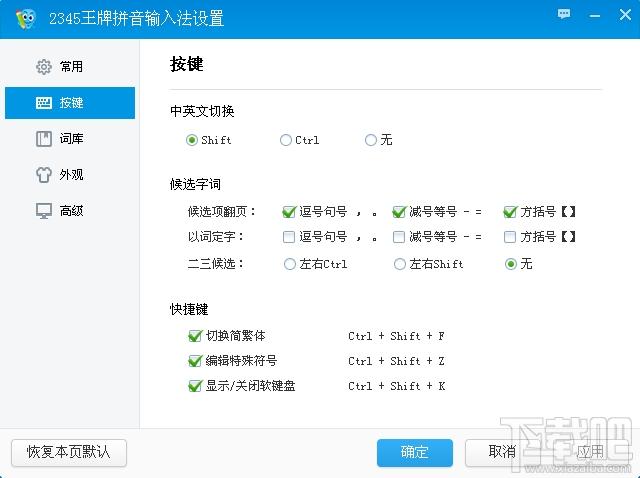This screenshot has height=478, width=640.
Task: Enable 方括号 for 以词定字
Action: (x=510, y=237)
